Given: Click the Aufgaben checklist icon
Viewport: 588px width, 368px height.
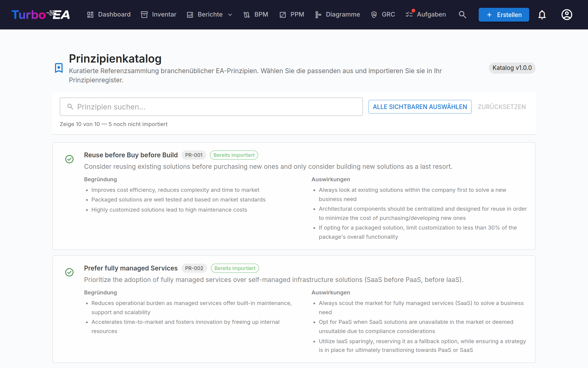Looking at the screenshot, I should 409,14.
